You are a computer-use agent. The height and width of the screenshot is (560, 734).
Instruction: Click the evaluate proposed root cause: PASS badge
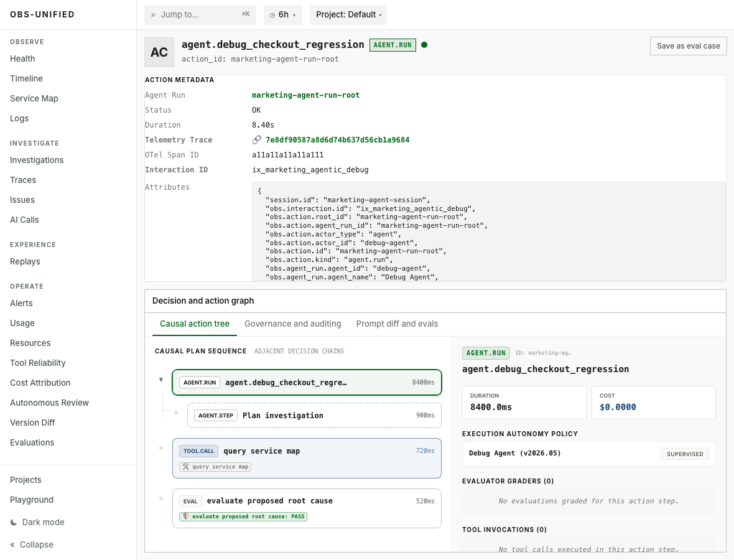click(x=243, y=516)
